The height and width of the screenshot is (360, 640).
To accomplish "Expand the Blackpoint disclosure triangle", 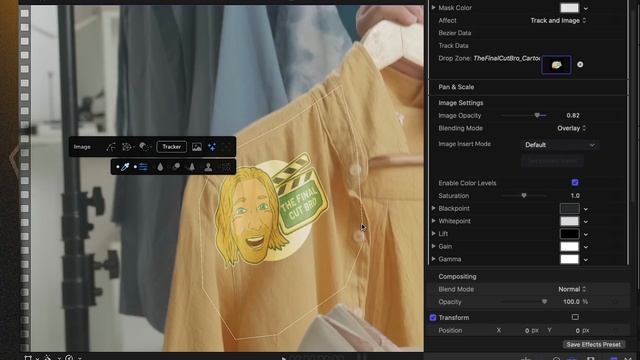I will point(433,209).
